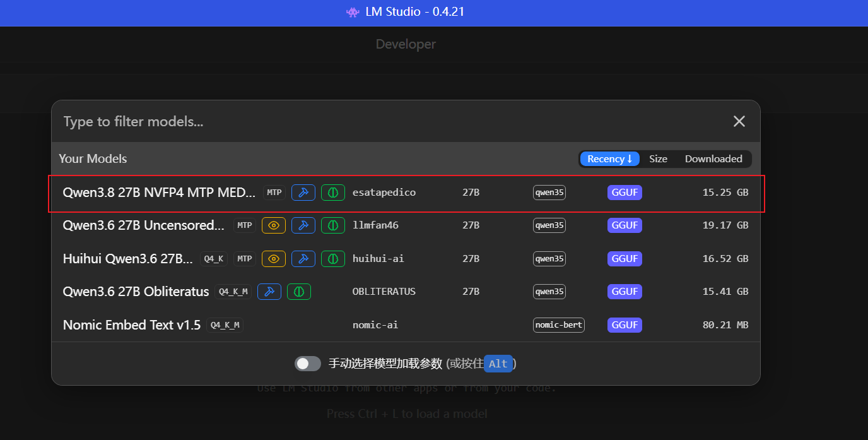
Task: Click yellow eye vision icon on Qwen3.6 Uncensored row
Action: coord(274,225)
